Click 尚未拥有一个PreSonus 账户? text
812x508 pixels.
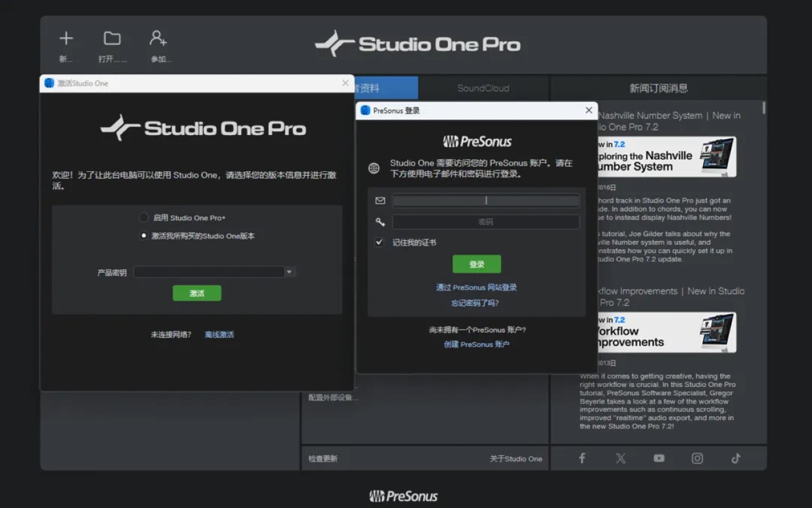(478, 330)
